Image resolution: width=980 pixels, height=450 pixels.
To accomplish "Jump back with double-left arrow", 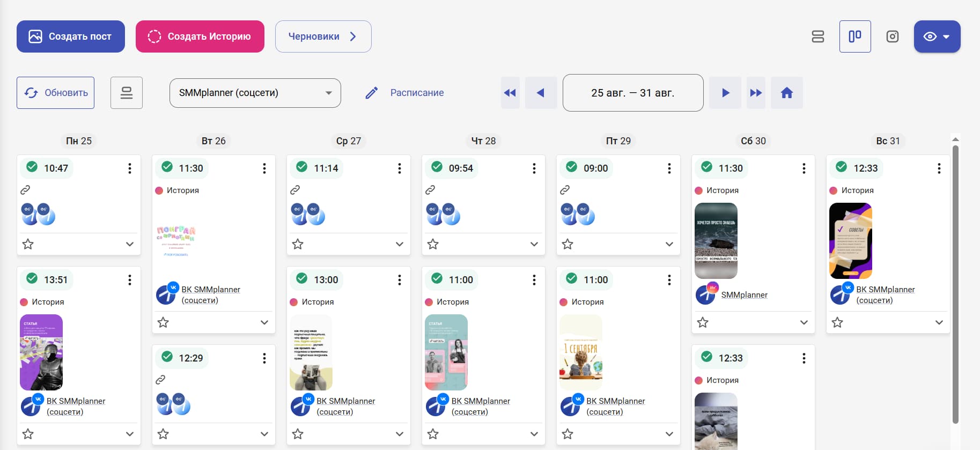I will click(x=510, y=93).
